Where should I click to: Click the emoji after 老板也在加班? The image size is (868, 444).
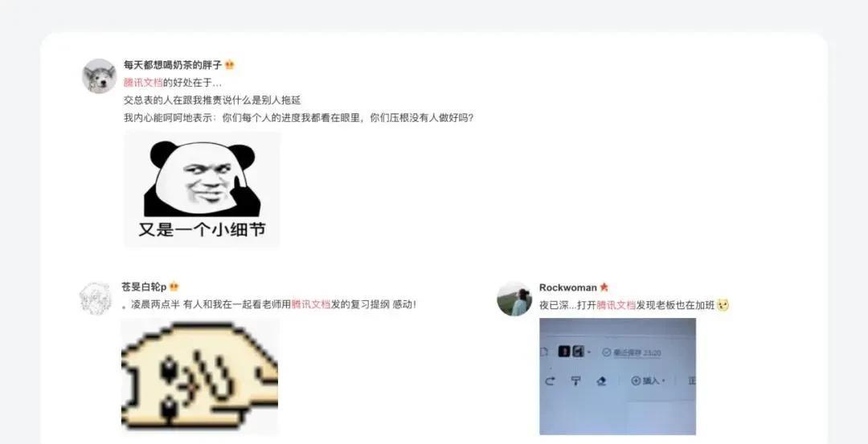[x=723, y=304]
